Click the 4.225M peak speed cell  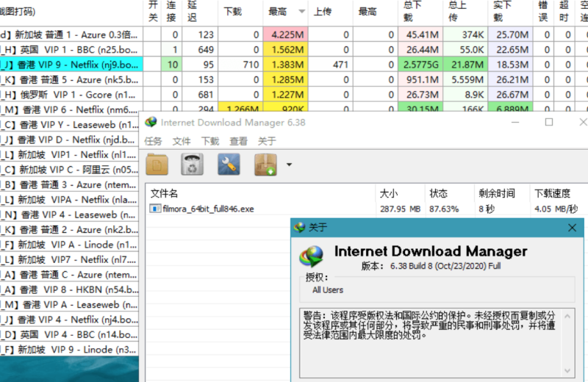[286, 35]
